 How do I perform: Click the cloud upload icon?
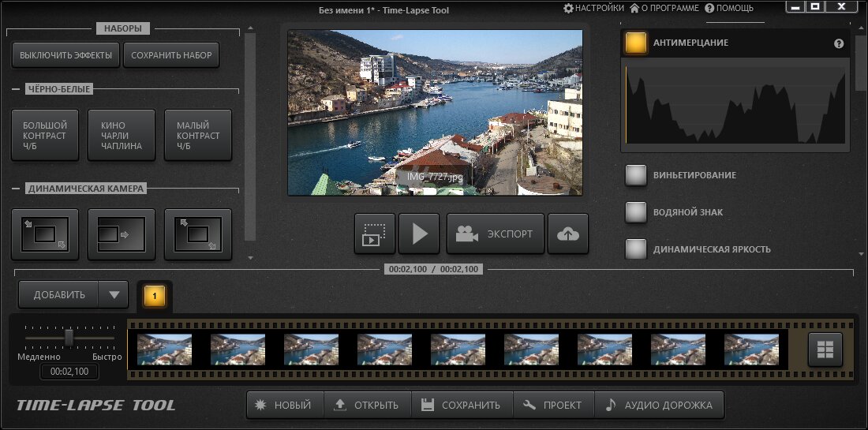(x=568, y=234)
